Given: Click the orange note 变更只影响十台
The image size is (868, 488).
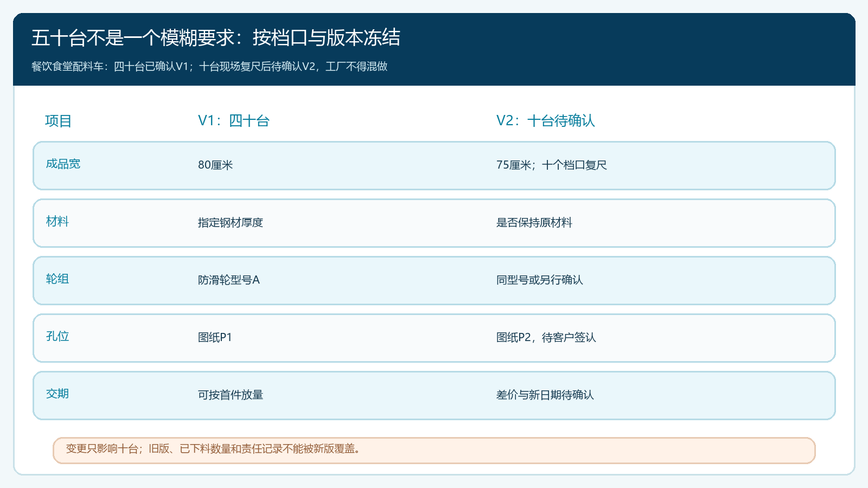Looking at the screenshot, I should click(434, 451).
